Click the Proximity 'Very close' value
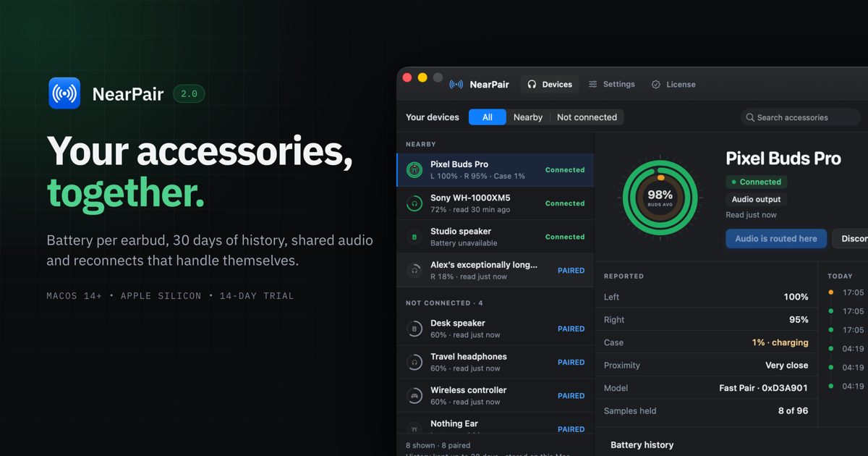This screenshot has height=456, width=868. click(x=787, y=365)
